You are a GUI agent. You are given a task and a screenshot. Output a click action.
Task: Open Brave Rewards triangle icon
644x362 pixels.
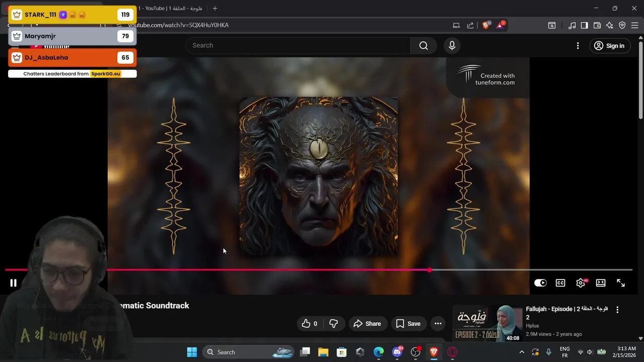point(501,25)
